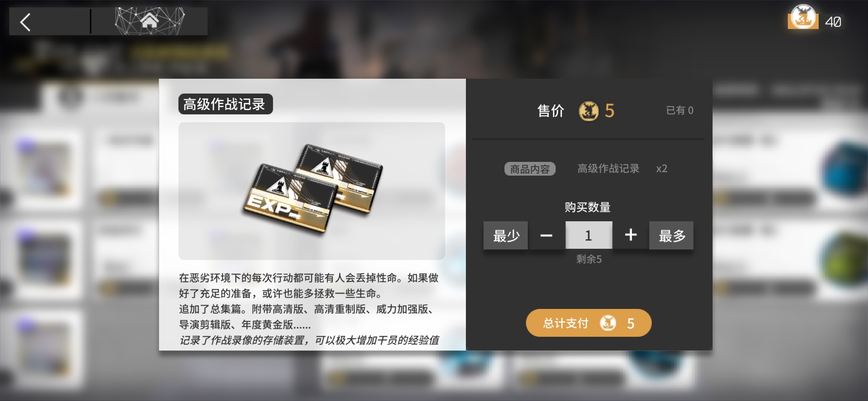Image resolution: width=868 pixels, height=401 pixels.
Task: Increase purchase quantity with plus button
Action: click(x=631, y=235)
